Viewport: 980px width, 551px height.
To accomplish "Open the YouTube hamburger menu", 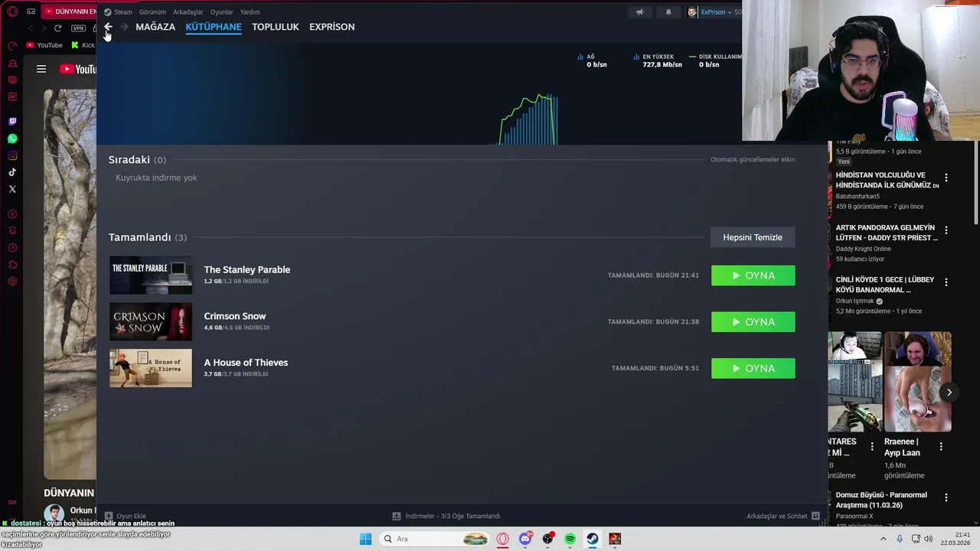I will 41,69.
